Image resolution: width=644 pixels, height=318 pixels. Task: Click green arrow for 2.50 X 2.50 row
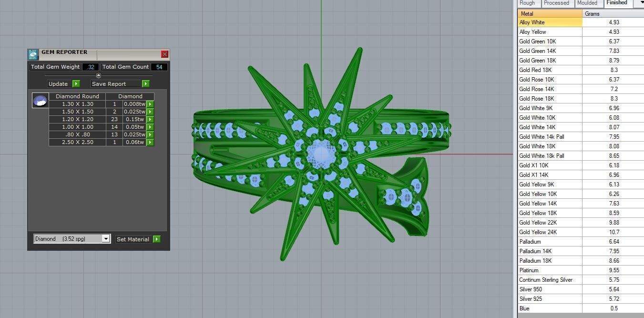[150, 142]
